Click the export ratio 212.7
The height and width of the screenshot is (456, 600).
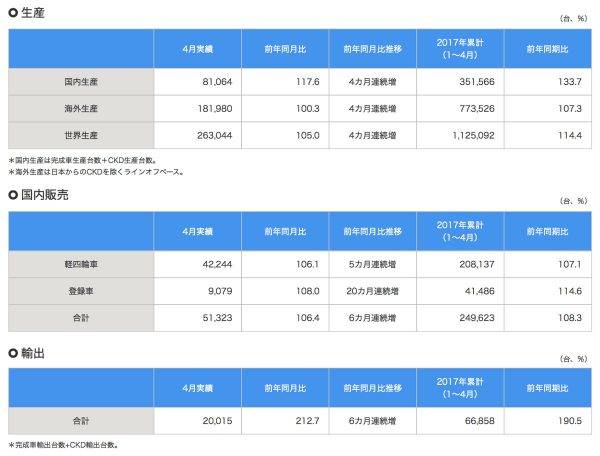click(308, 421)
